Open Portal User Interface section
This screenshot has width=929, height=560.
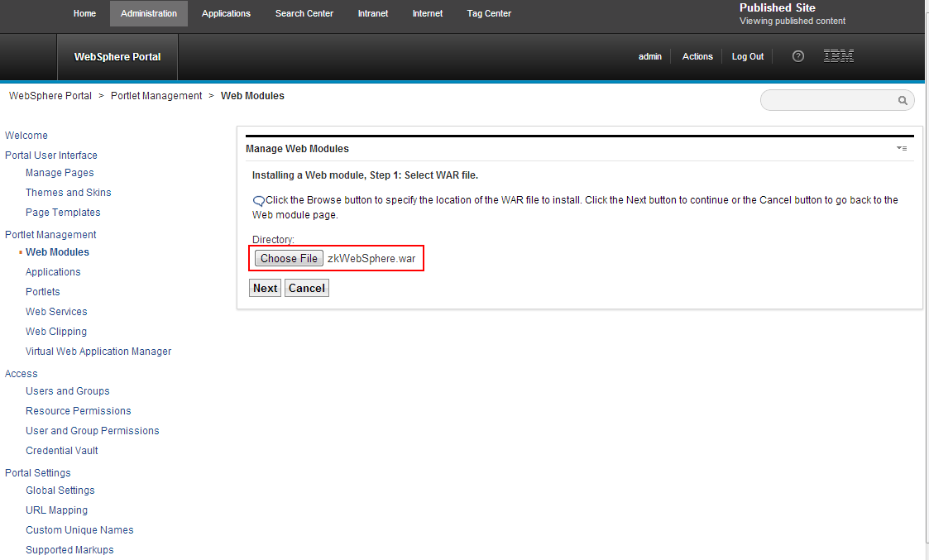tap(51, 156)
